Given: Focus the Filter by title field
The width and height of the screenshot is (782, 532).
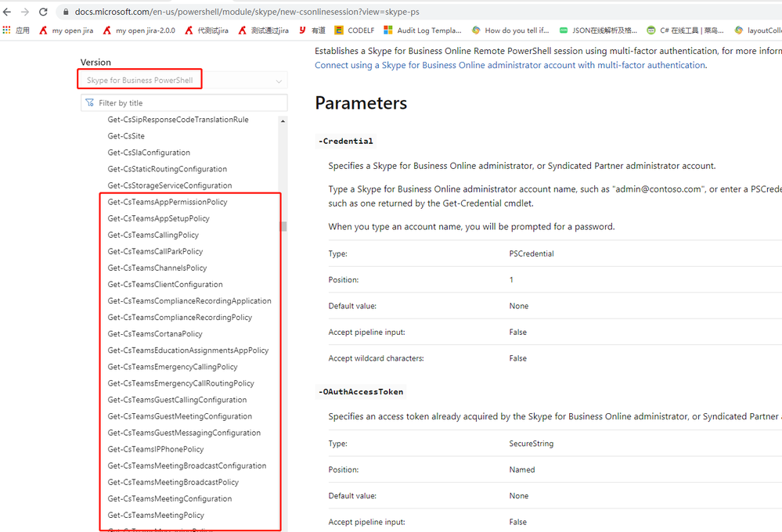Looking at the screenshot, I should pyautogui.click(x=184, y=102).
